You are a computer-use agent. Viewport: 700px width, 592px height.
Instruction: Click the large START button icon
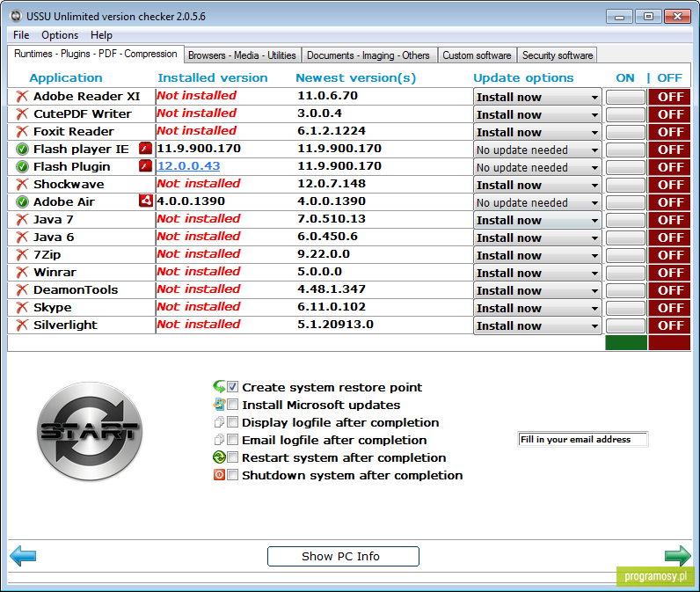point(90,431)
